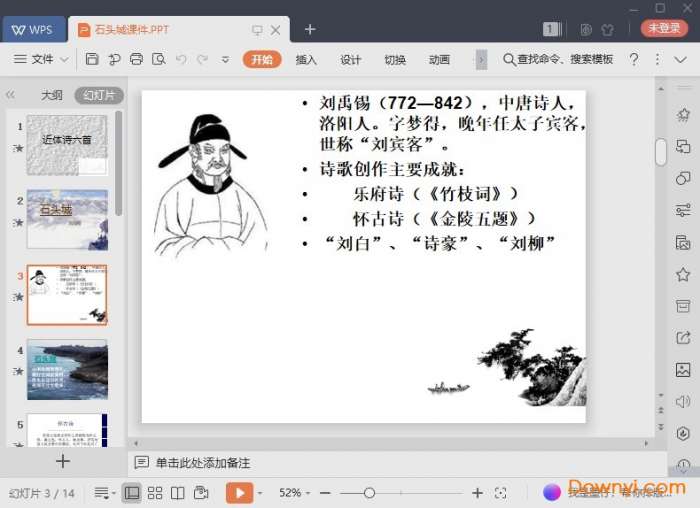Click the 查找命令、搜索模板 search box
The width and height of the screenshot is (700, 508).
click(558, 59)
